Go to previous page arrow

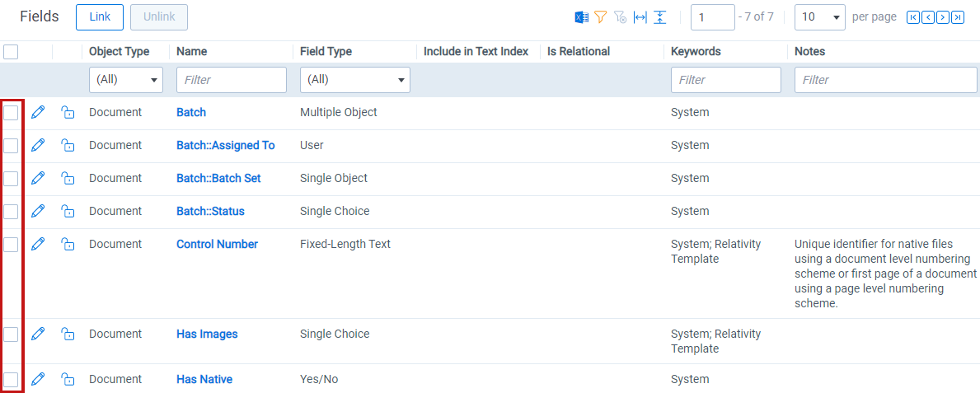tap(928, 17)
